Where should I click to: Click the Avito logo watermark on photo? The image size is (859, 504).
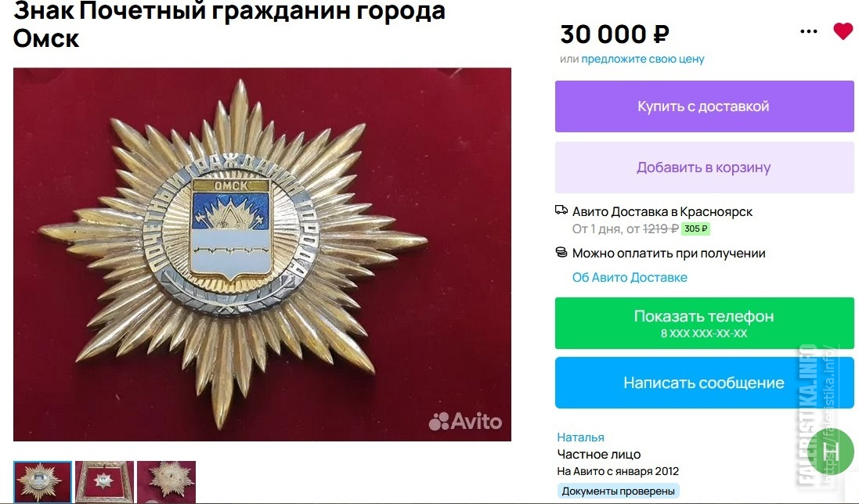click(x=465, y=421)
